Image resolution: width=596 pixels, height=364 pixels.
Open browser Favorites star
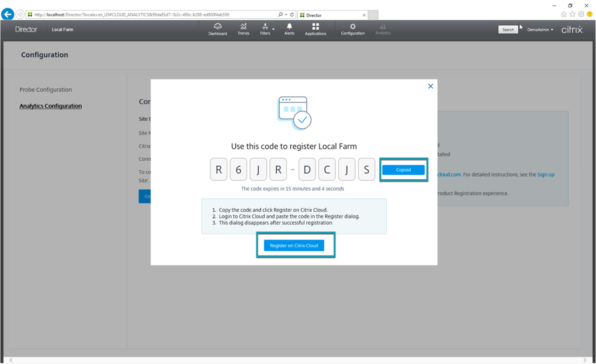572,14
